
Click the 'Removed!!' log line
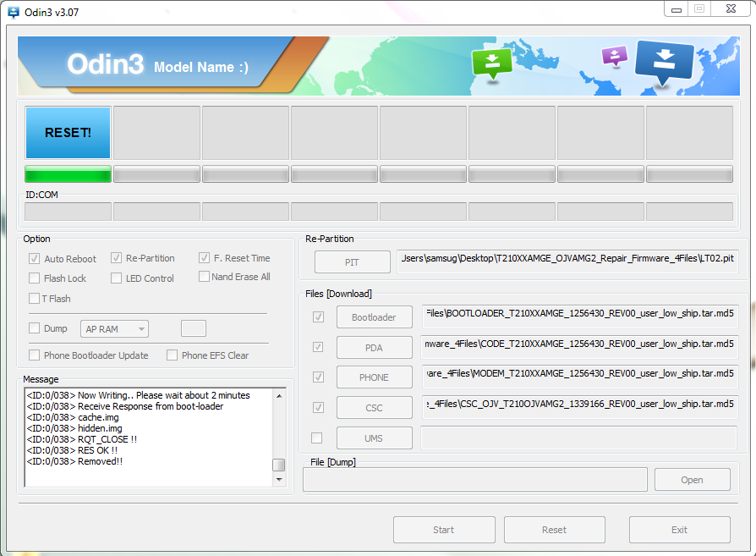[x=74, y=461]
